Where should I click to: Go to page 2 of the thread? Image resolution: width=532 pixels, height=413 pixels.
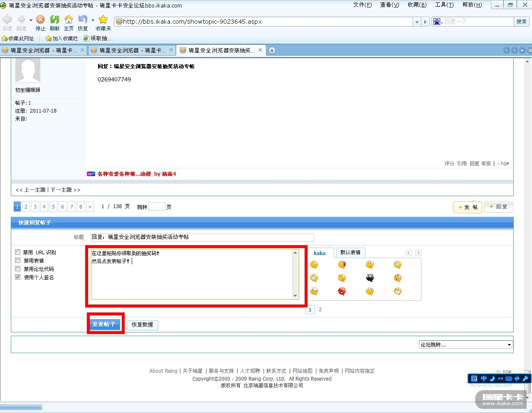coord(26,206)
